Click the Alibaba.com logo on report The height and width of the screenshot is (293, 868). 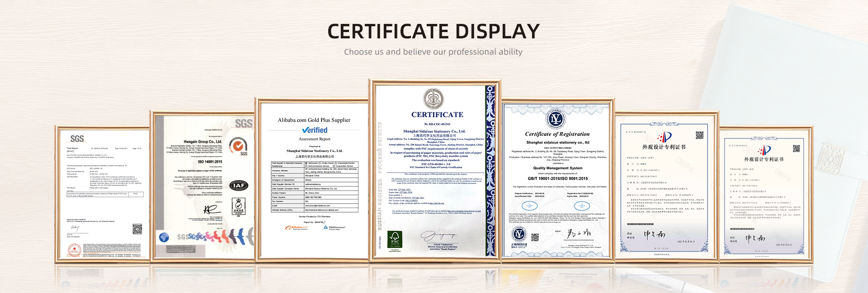click(x=297, y=228)
